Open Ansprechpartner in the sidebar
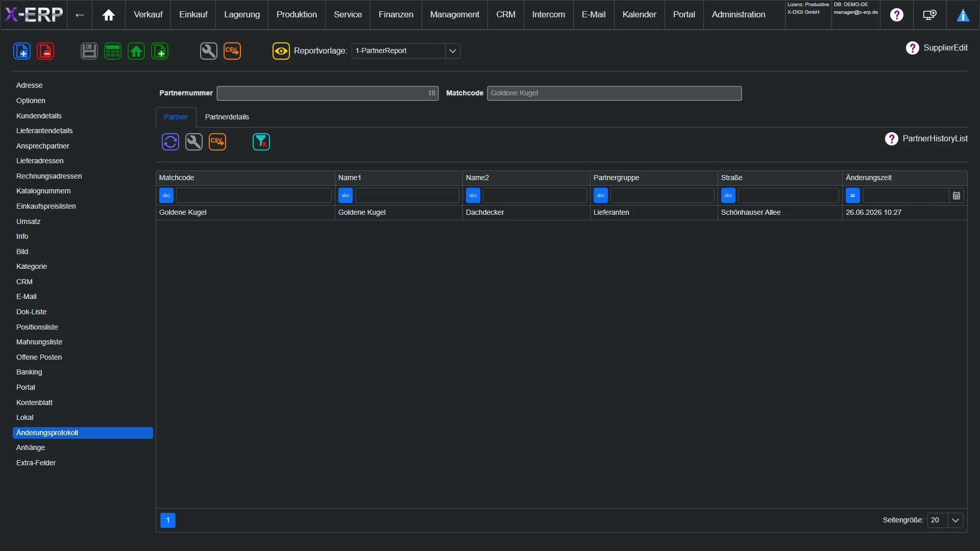 point(83,146)
